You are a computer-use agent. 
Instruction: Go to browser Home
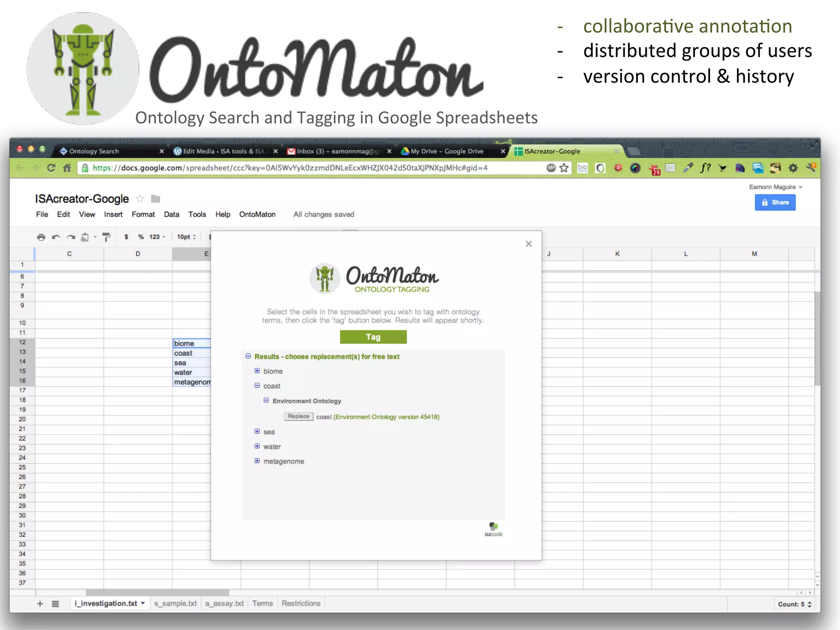[67, 168]
